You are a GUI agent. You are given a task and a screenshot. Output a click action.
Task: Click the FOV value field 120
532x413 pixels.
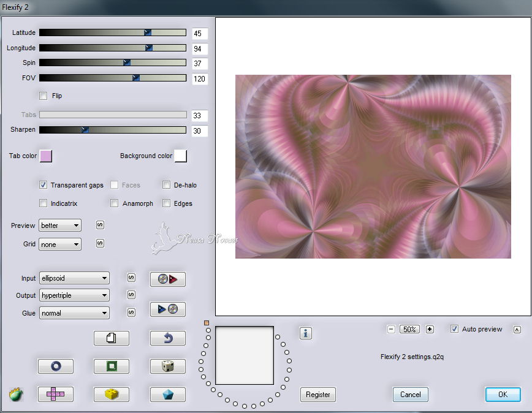pos(200,79)
